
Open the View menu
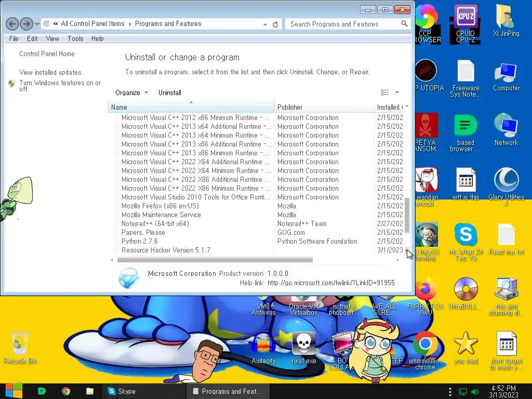pyautogui.click(x=52, y=38)
